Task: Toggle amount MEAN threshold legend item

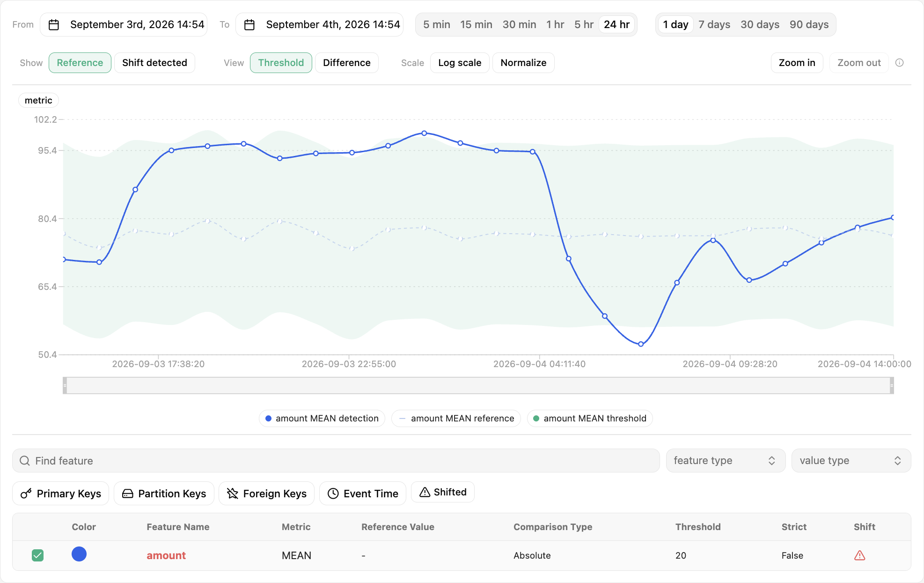Action: pos(590,418)
